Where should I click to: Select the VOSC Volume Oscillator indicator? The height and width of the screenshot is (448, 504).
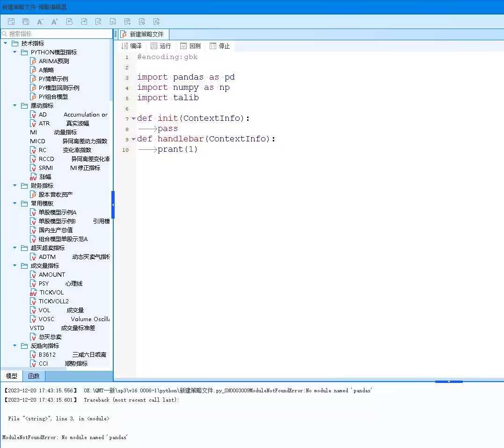point(70,319)
